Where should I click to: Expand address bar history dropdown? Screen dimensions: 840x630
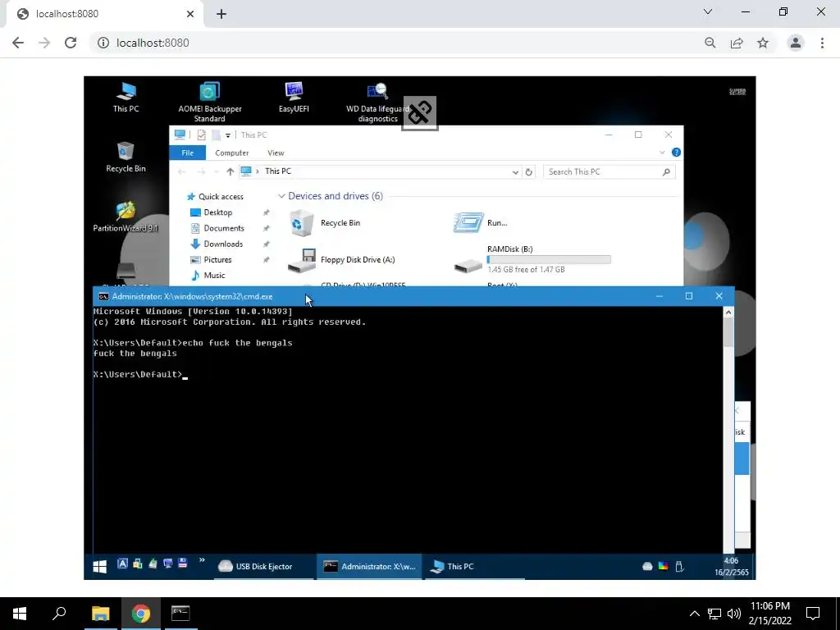click(x=515, y=172)
